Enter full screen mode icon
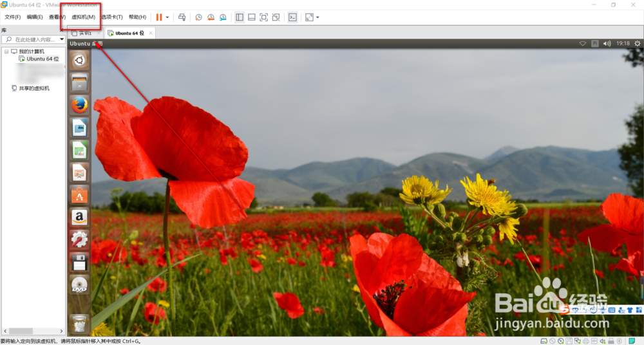The height and width of the screenshot is (345, 644). pyautogui.click(x=263, y=17)
